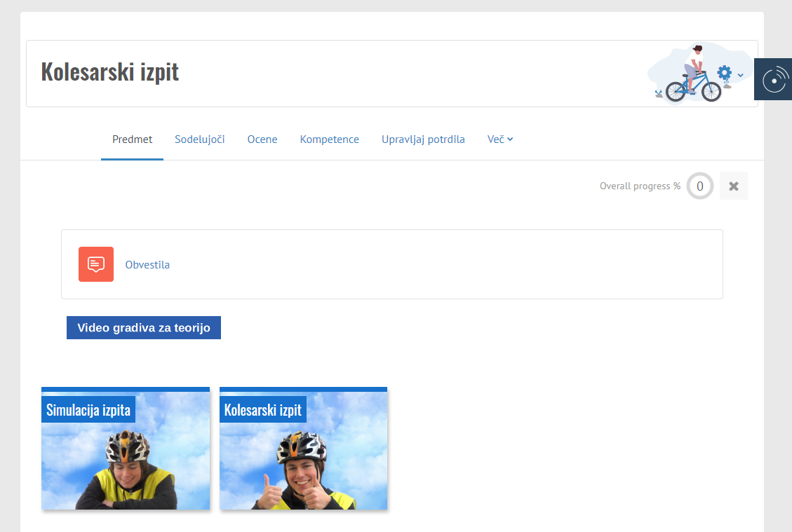Open the dark accessibility widget on right edge
The width and height of the screenshot is (792, 532).
click(773, 80)
